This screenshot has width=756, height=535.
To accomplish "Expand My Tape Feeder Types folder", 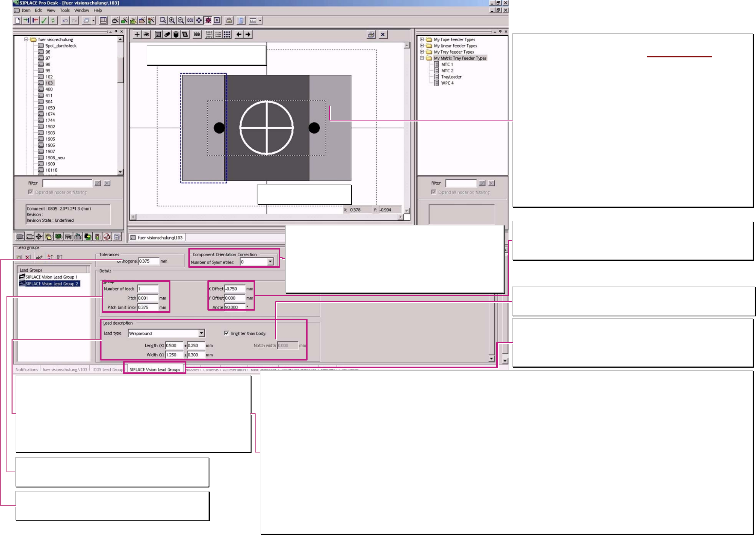I will (x=422, y=39).
